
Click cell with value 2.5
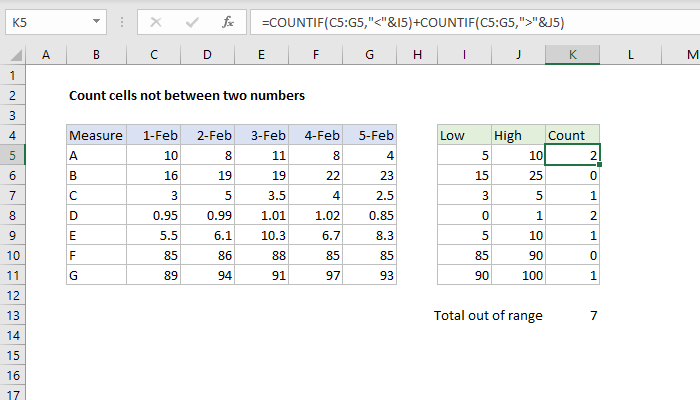(370, 196)
